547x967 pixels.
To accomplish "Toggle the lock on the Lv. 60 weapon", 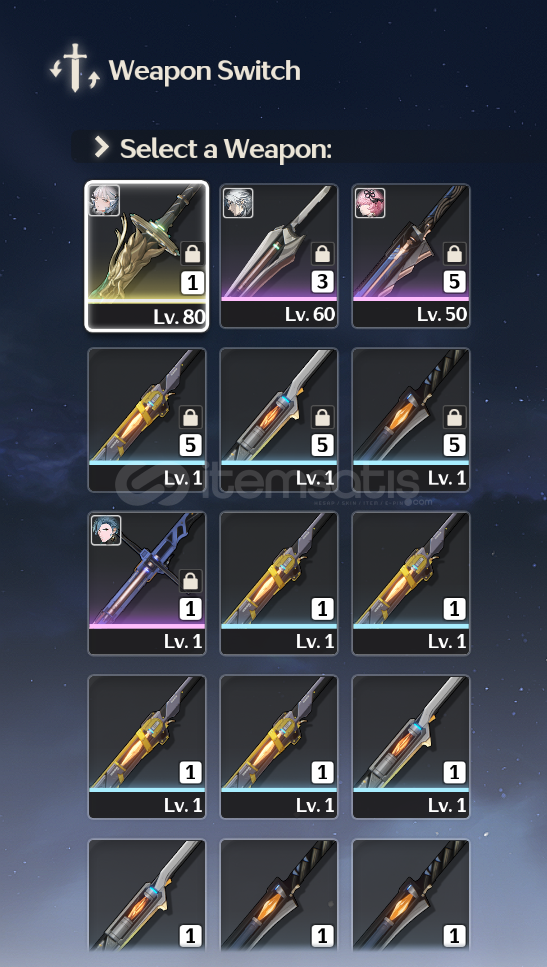I will [323, 253].
